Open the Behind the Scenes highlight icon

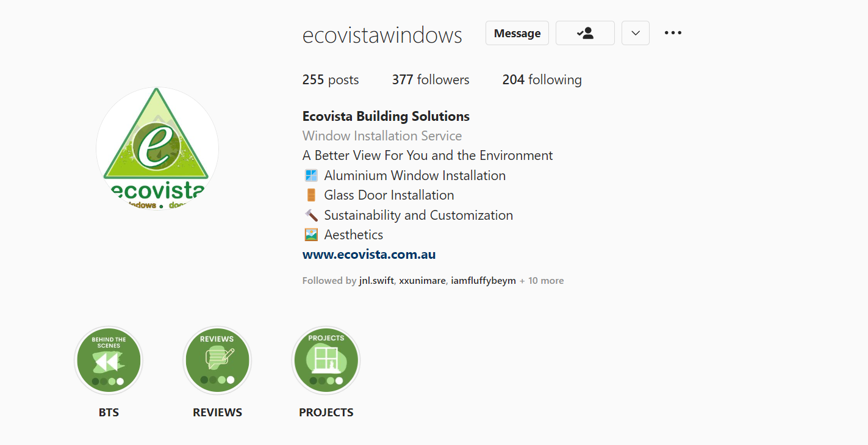[109, 360]
